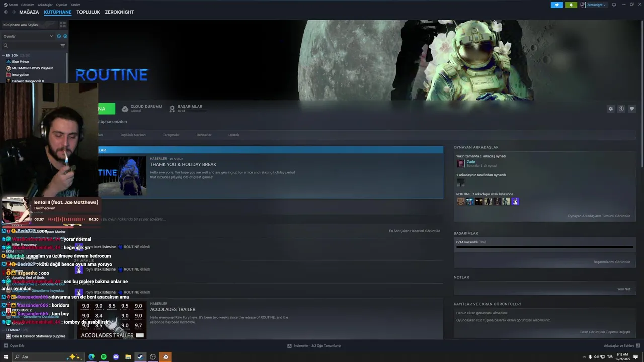
Task: Open Zade's avatar in friends panel
Action: click(460, 163)
